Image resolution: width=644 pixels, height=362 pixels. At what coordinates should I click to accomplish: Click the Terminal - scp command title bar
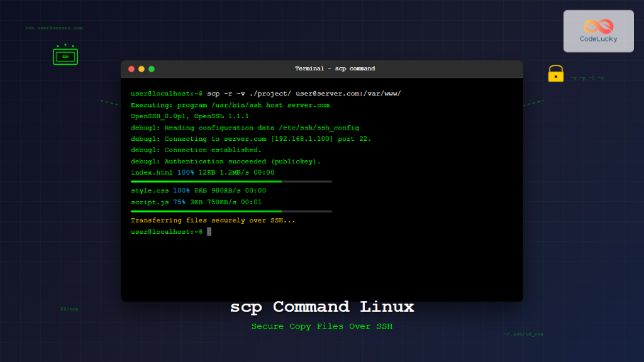point(334,69)
